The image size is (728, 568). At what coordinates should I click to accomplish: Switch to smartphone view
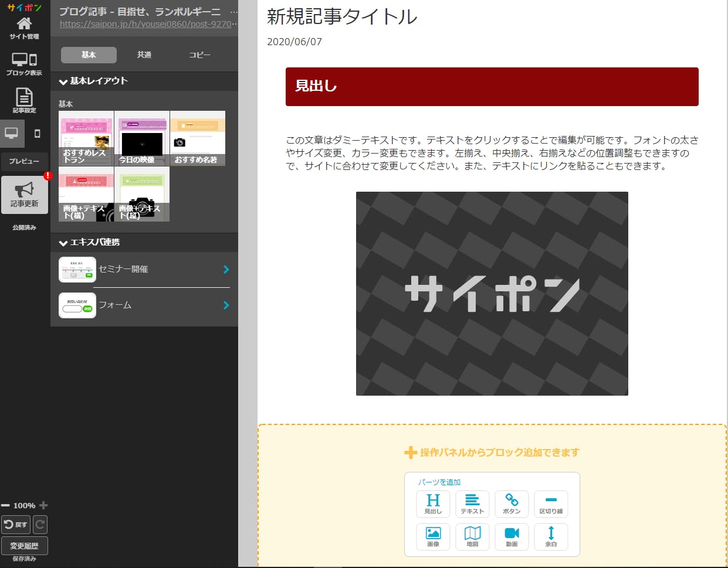pos(37,134)
